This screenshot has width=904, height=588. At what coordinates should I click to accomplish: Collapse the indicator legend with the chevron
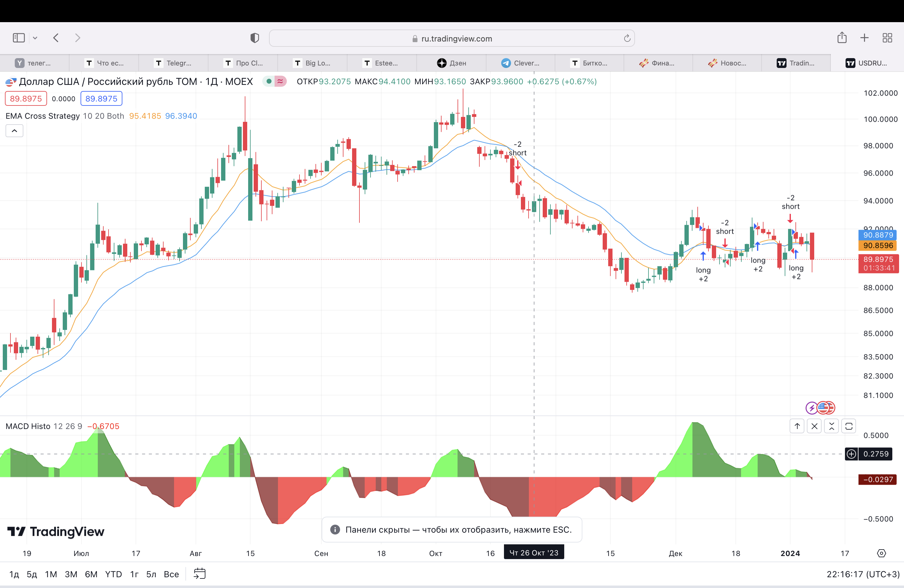[x=14, y=131]
